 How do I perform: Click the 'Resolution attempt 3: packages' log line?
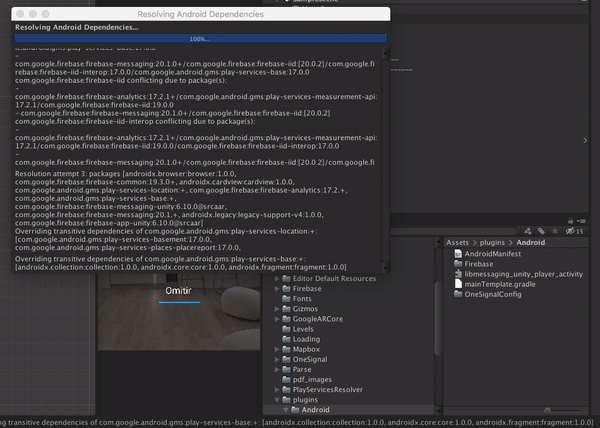[x=126, y=174]
